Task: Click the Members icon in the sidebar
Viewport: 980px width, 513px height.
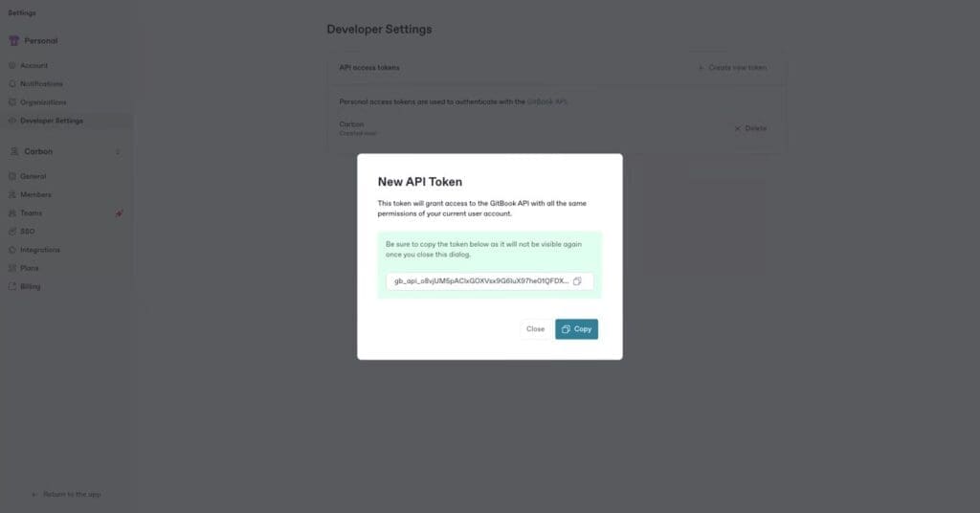Action: point(12,194)
